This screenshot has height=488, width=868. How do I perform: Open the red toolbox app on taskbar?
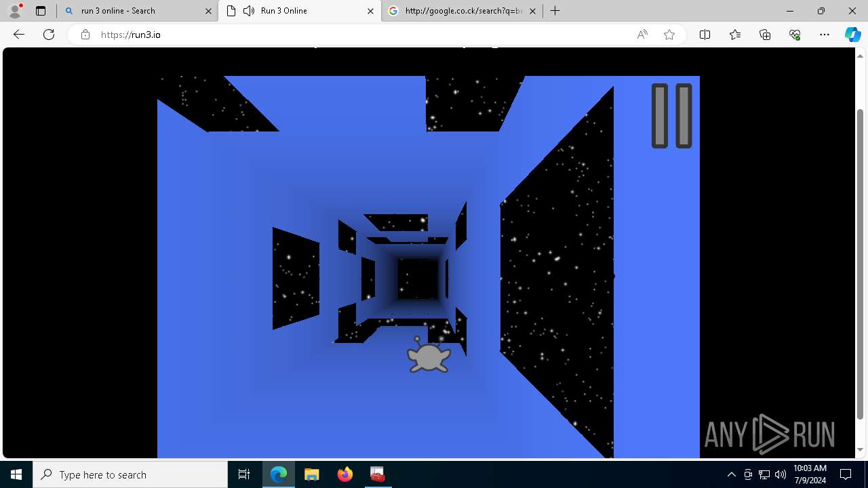[x=378, y=474]
